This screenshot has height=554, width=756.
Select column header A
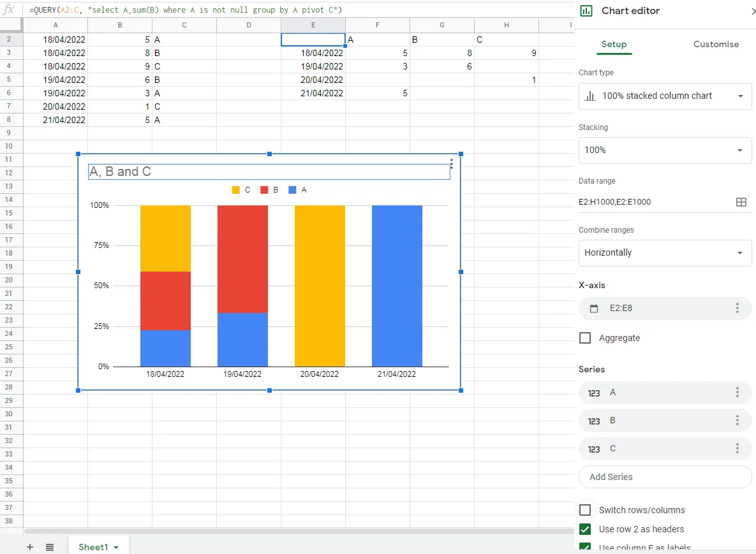[x=56, y=25]
